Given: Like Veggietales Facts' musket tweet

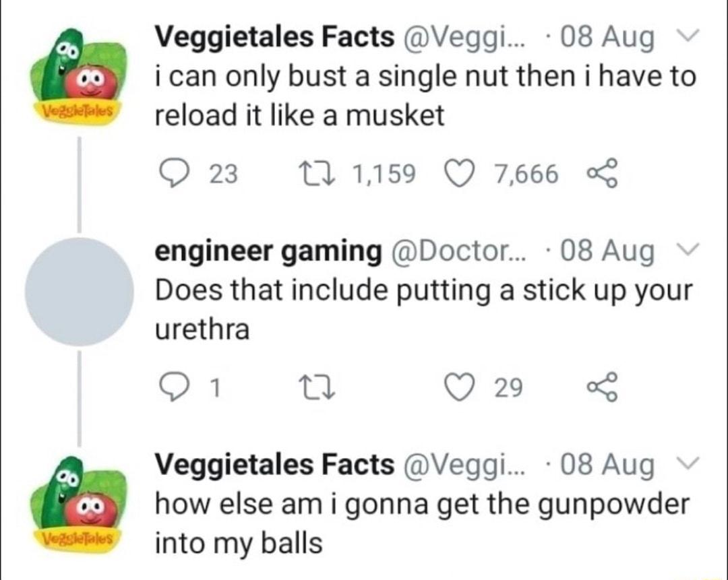Looking at the screenshot, I should [458, 174].
